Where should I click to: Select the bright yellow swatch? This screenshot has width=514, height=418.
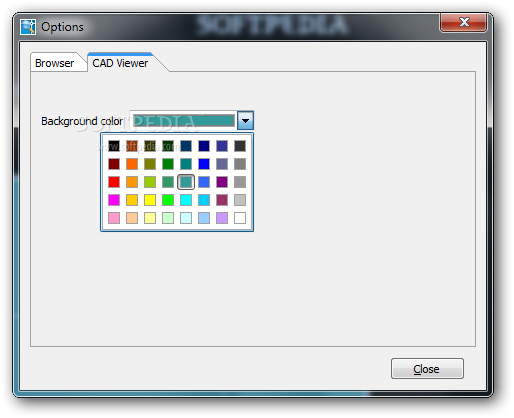(x=150, y=200)
